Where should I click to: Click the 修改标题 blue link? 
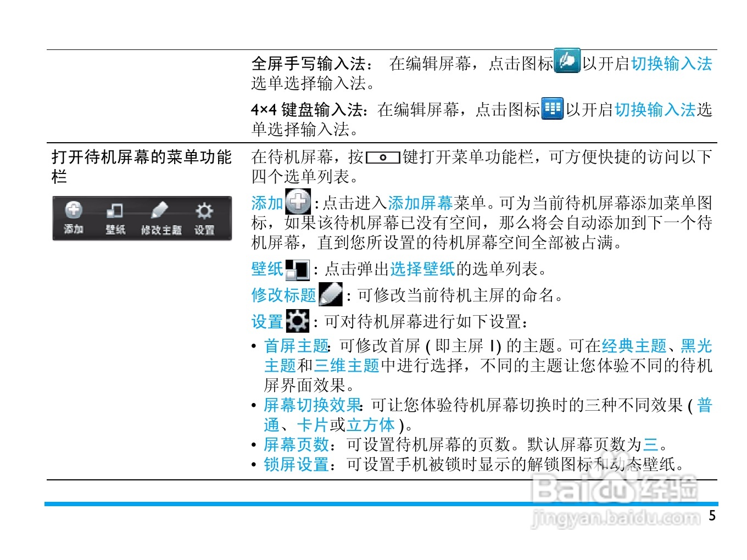click(283, 295)
